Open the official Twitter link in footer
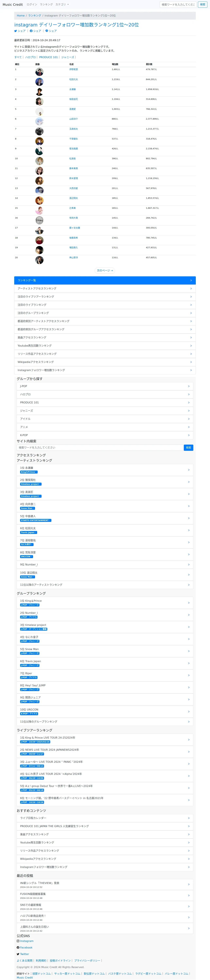Screen dimensions: 210x980 (24, 954)
